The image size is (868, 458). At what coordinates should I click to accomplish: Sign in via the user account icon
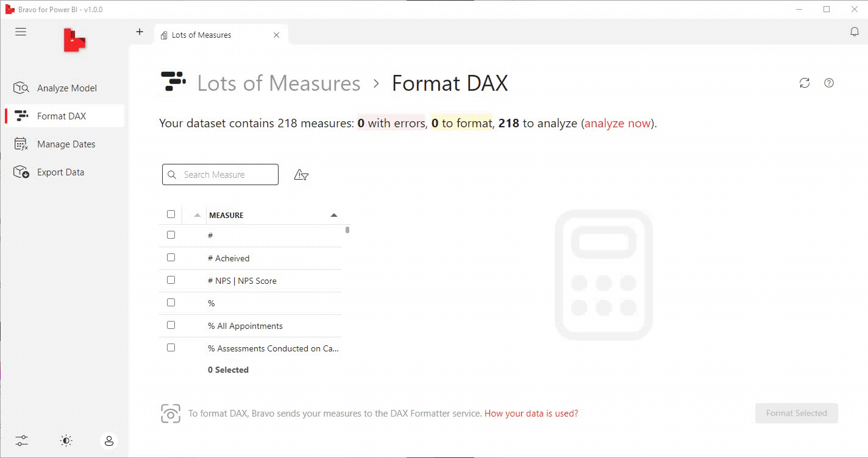point(109,440)
